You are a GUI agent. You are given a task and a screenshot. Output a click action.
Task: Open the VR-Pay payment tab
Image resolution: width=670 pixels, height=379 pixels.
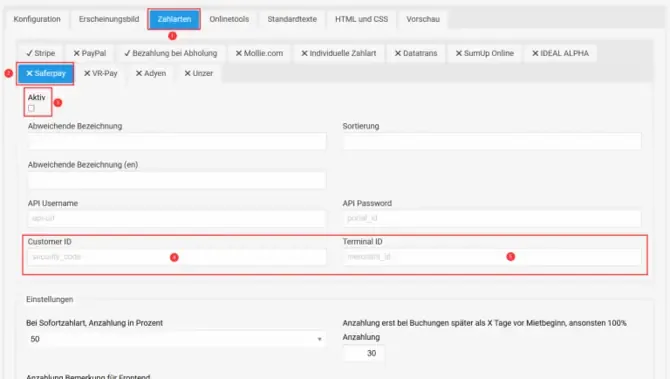[101, 73]
